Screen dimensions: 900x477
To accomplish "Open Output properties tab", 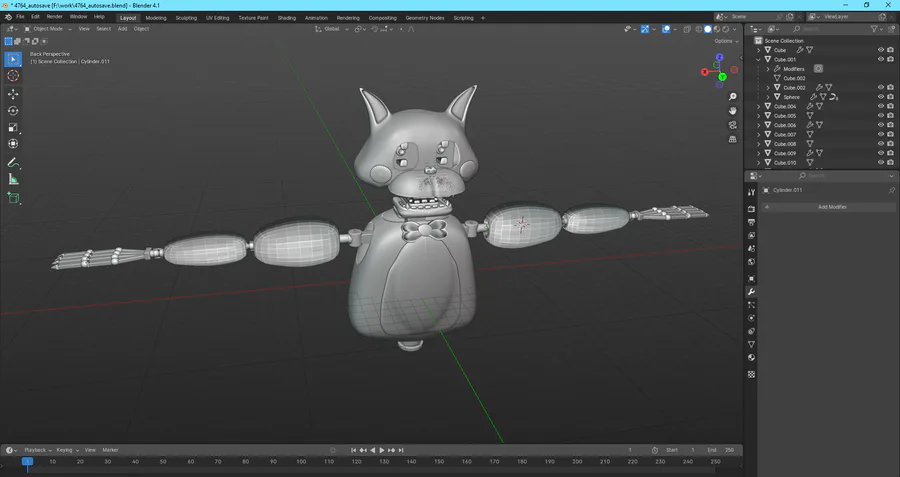I will (x=751, y=222).
